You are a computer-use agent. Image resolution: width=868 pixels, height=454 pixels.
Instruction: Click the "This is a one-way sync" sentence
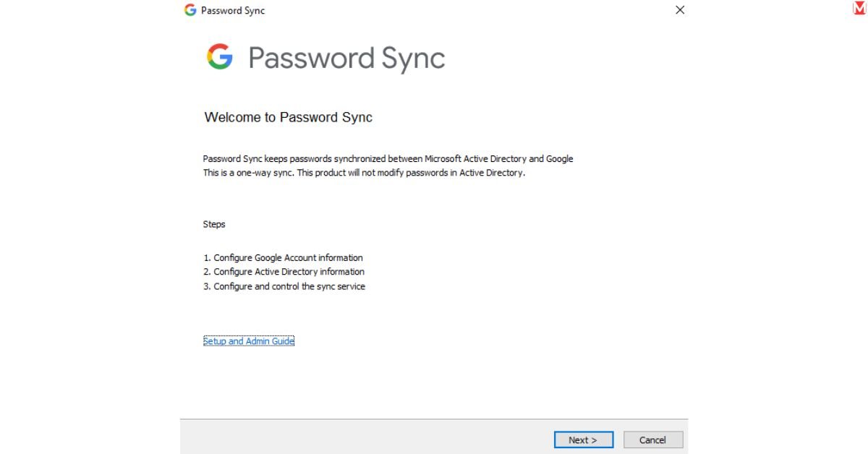coord(249,174)
